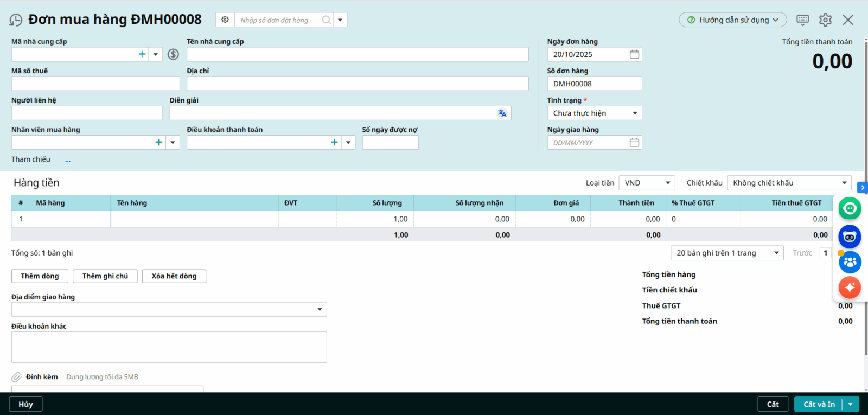
Task: Add new supplier with the plus icon
Action: 142,54
